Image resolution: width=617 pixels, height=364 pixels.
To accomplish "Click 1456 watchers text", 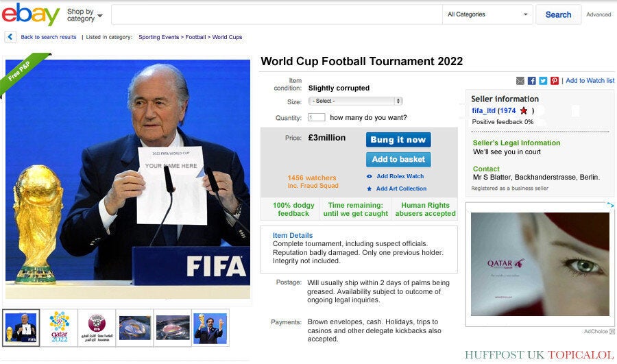I will [x=312, y=178].
